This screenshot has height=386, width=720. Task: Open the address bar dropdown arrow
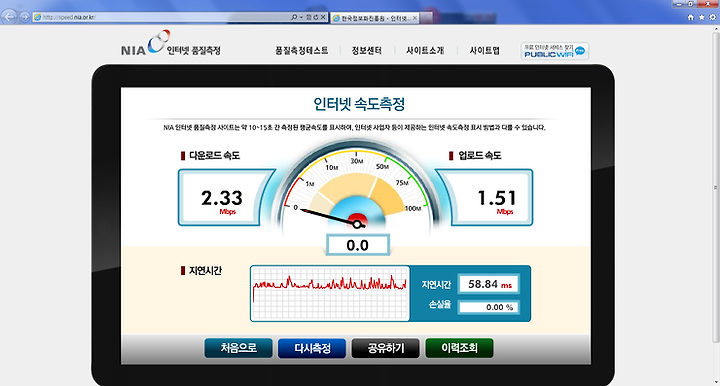pos(301,17)
